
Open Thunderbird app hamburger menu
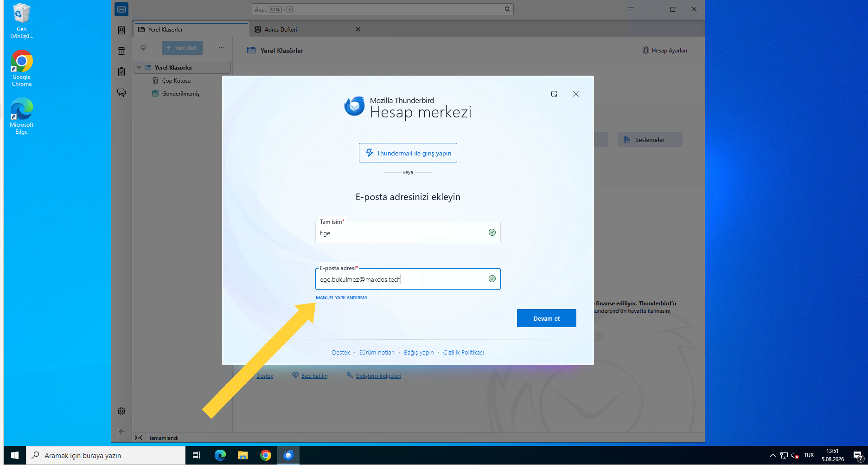[x=631, y=9]
